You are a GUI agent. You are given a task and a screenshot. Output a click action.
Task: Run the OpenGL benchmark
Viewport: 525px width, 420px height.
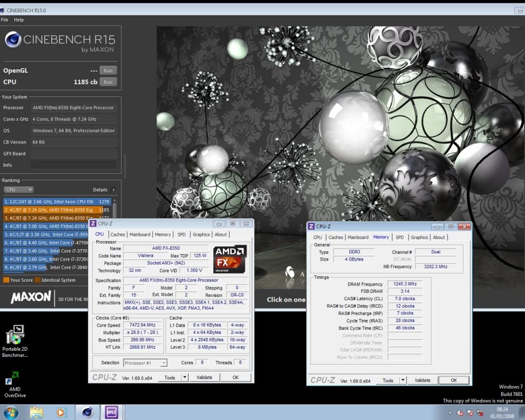[x=108, y=70]
